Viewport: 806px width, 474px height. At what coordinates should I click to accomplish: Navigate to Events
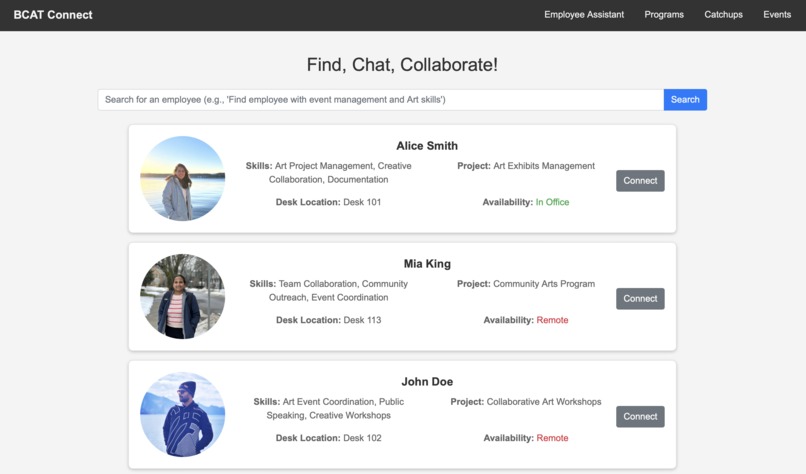point(777,15)
